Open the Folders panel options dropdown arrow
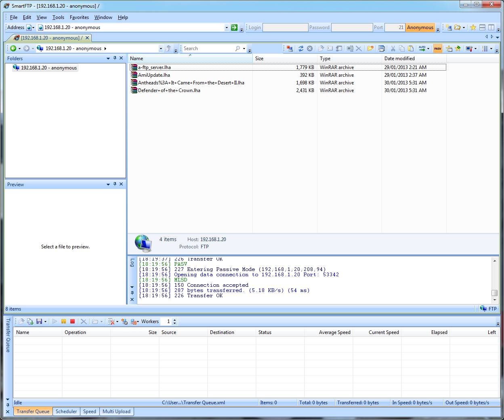 pyautogui.click(x=108, y=59)
